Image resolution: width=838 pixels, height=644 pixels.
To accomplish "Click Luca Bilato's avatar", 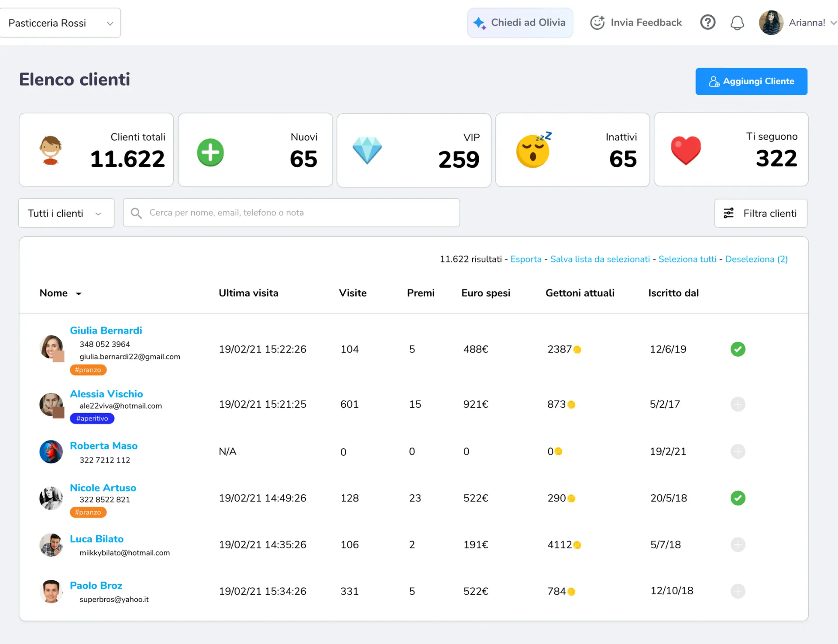I will (51, 545).
